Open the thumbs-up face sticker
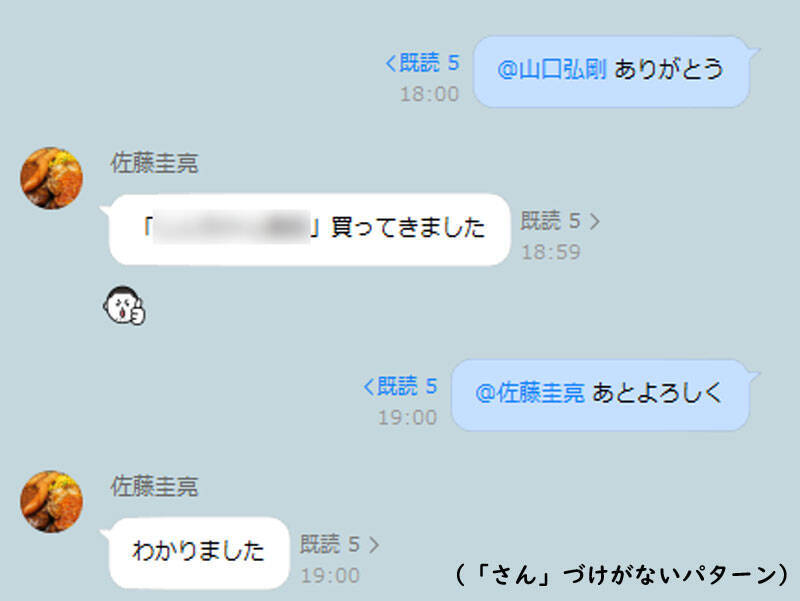 point(124,305)
